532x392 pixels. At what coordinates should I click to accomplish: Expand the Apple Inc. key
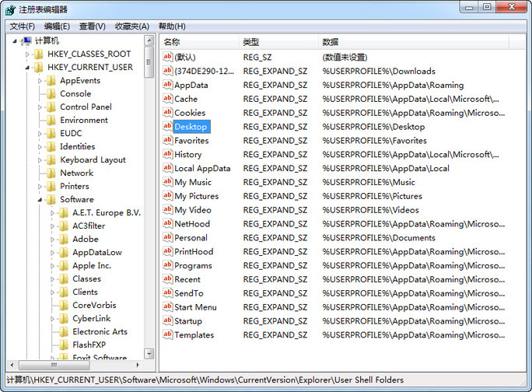(x=52, y=266)
